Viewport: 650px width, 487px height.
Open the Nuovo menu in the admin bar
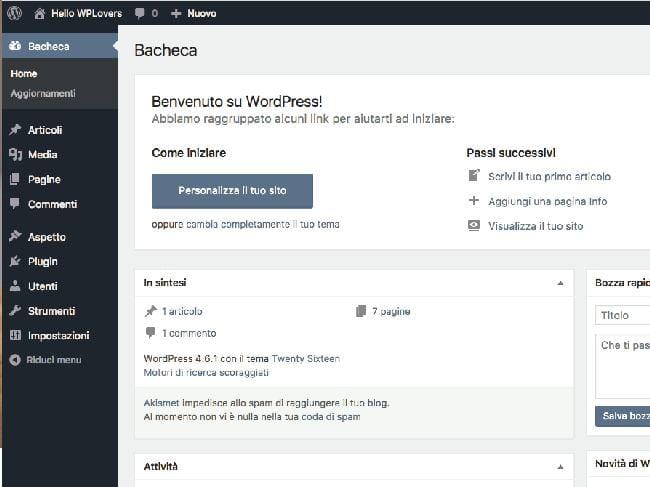click(x=201, y=14)
